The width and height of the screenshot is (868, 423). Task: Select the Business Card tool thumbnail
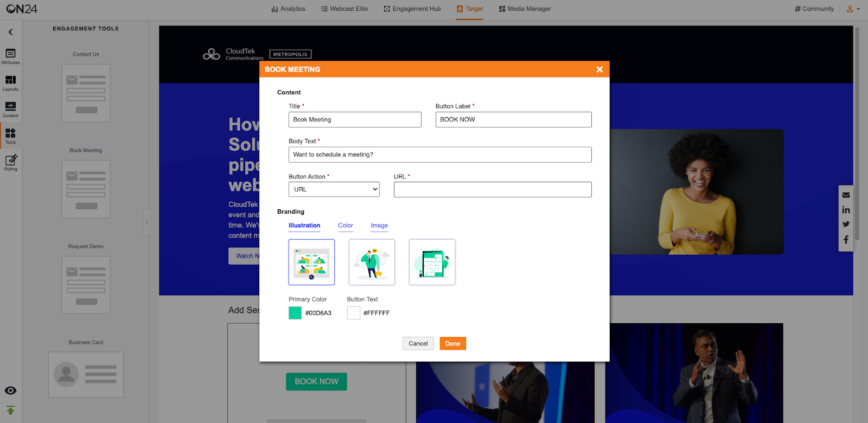point(86,375)
